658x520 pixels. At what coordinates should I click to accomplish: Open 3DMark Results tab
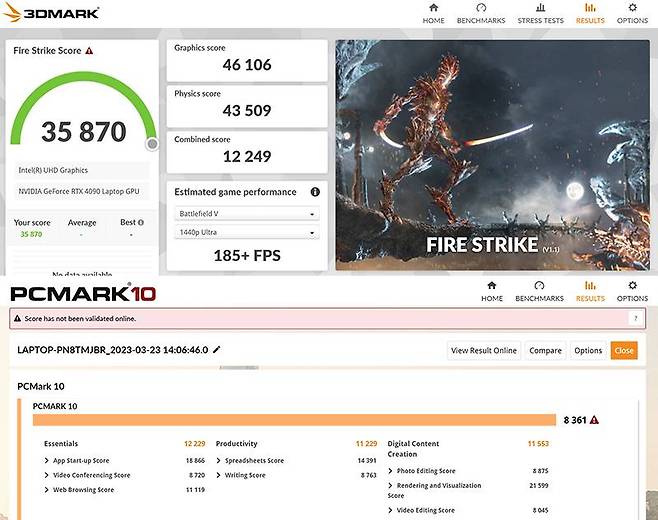click(590, 13)
